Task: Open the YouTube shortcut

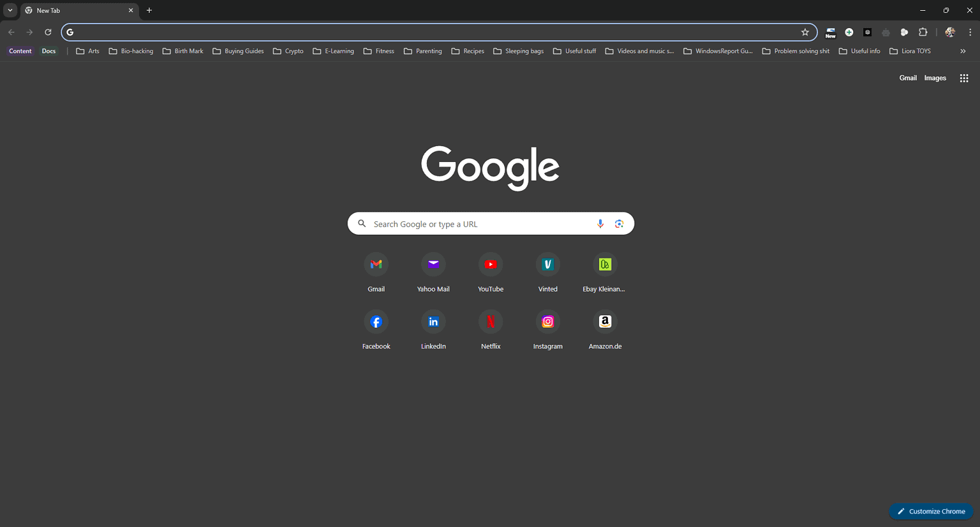Action: point(491,263)
